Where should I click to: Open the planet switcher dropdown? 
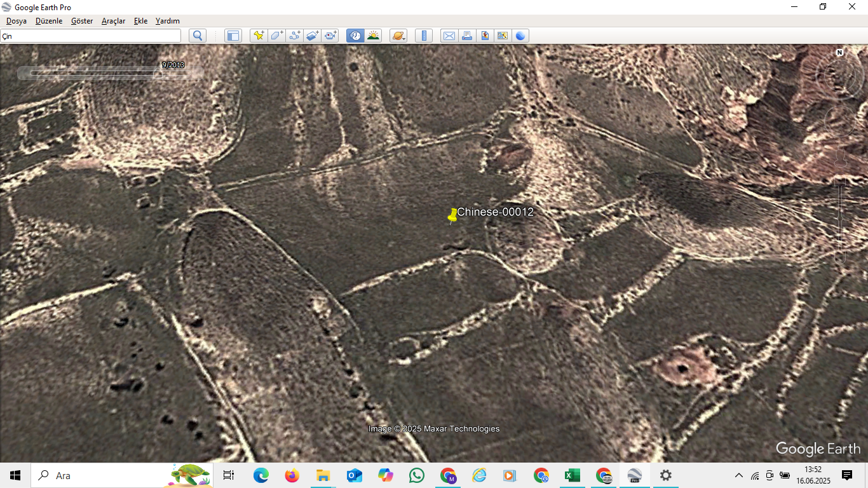click(398, 36)
